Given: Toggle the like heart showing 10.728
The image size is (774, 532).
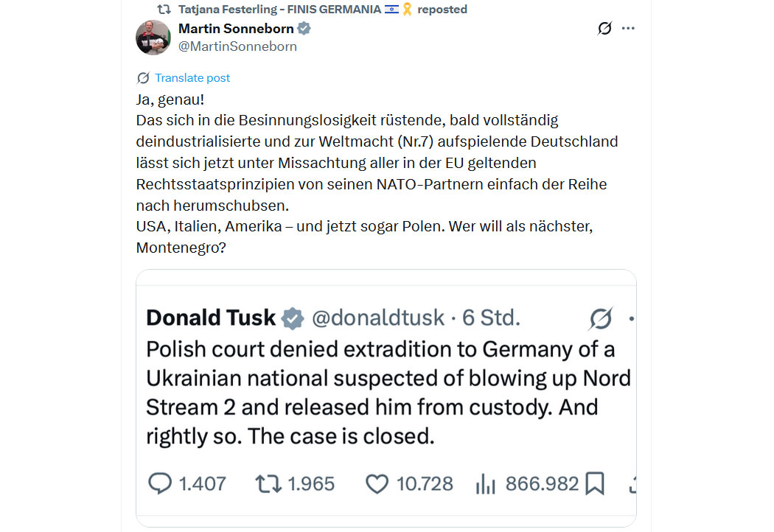Looking at the screenshot, I should [x=377, y=483].
